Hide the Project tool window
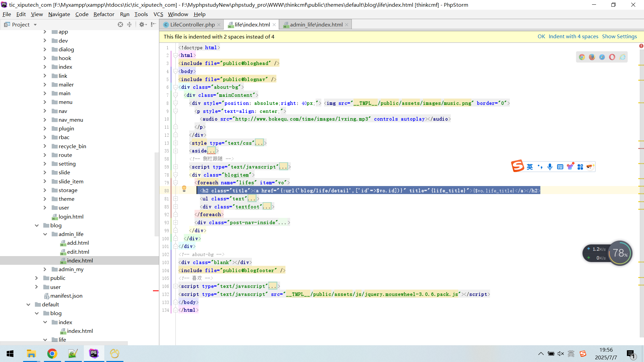Screen dimensions: 644x362 coord(153,24)
